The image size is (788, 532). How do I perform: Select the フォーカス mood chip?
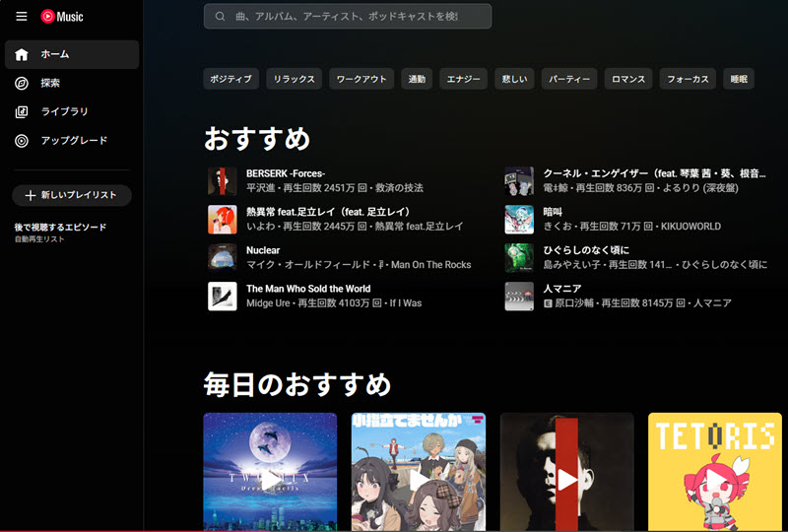(x=688, y=79)
